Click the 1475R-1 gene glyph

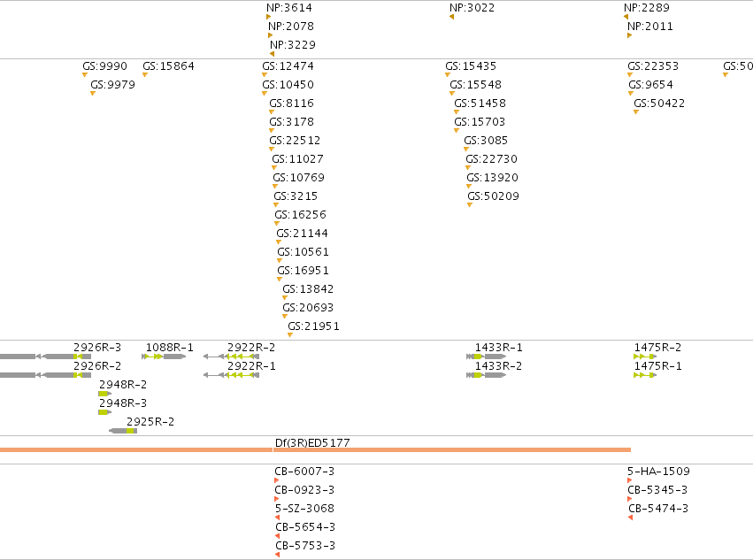(645, 375)
